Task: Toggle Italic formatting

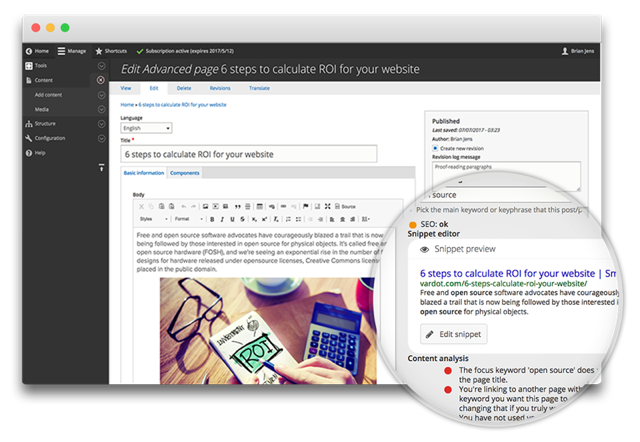Action: (x=222, y=219)
